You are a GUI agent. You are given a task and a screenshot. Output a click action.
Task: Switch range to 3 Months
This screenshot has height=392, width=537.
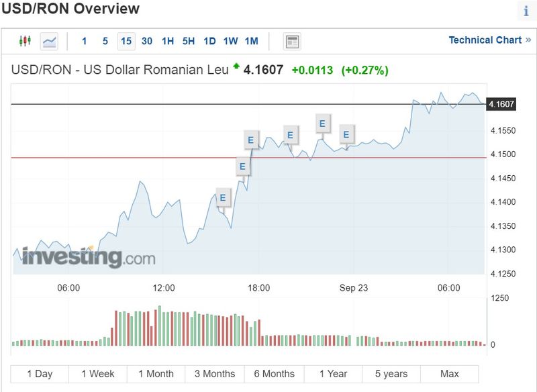tap(215, 374)
